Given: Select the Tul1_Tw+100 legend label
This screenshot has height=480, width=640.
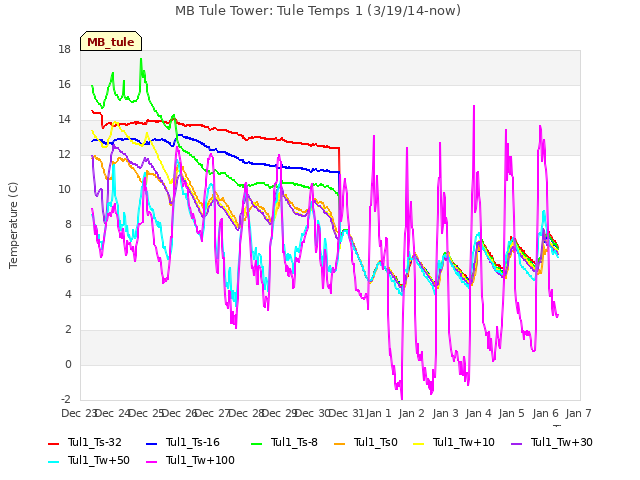Looking at the screenshot, I should tap(200, 460).
